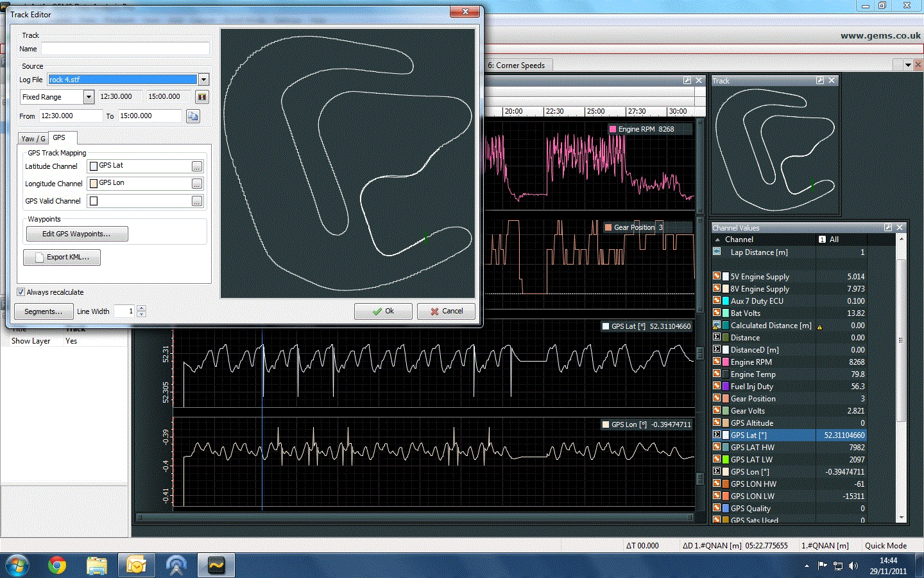Uncheck the Always recalculate checkbox

21,292
